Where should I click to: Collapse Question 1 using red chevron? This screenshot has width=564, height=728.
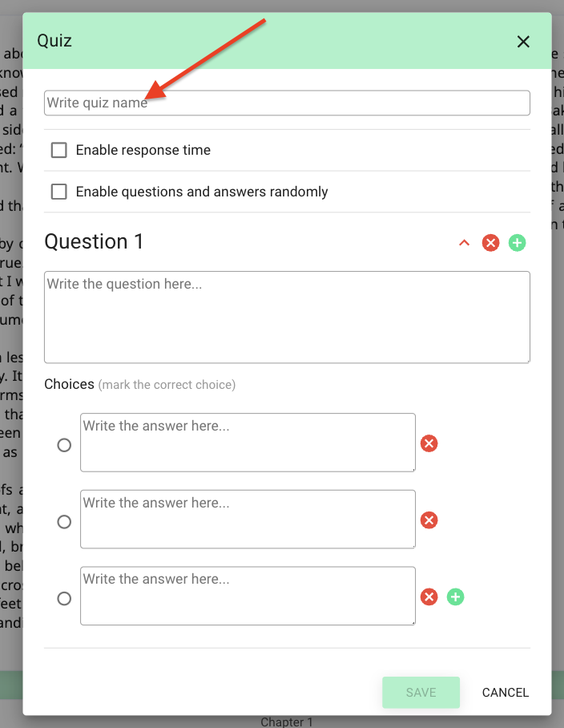point(464,243)
